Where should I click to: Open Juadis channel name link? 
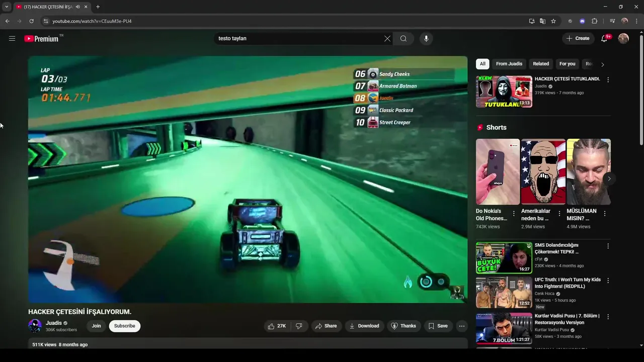tap(54, 323)
